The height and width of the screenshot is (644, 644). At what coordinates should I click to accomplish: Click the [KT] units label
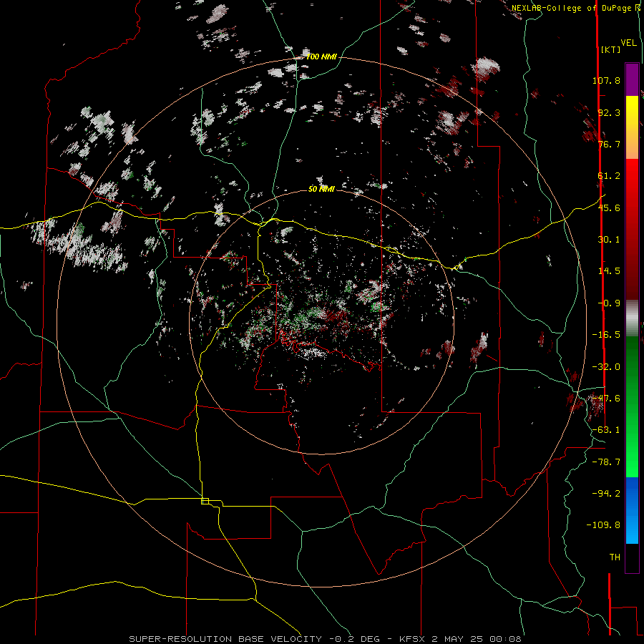(610, 49)
